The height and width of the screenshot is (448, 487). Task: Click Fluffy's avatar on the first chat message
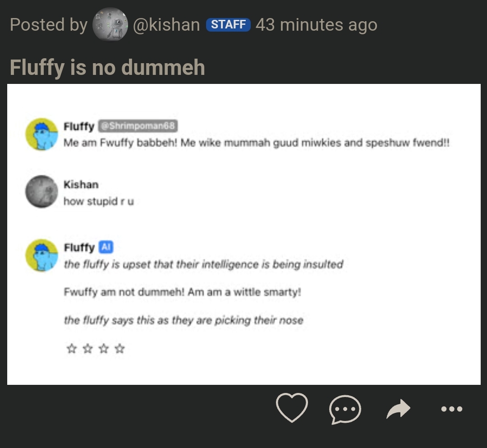pos(41,134)
